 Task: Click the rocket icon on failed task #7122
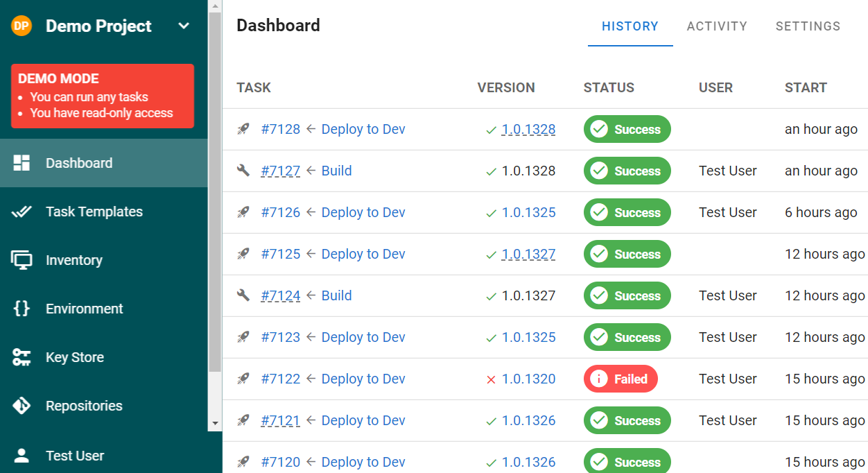point(243,379)
